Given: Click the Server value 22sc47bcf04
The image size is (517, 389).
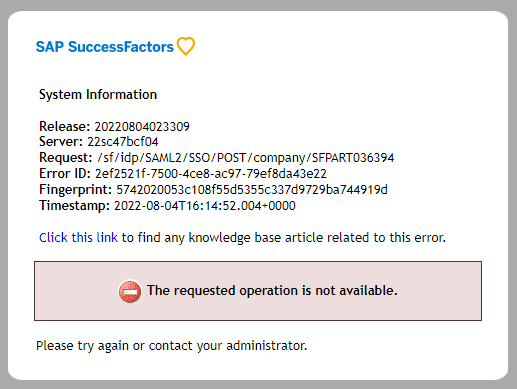Looking at the screenshot, I should click(x=123, y=142).
